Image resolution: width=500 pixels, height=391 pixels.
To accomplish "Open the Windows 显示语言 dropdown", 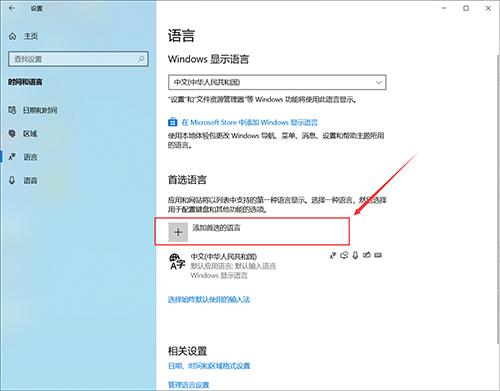I will click(x=277, y=82).
